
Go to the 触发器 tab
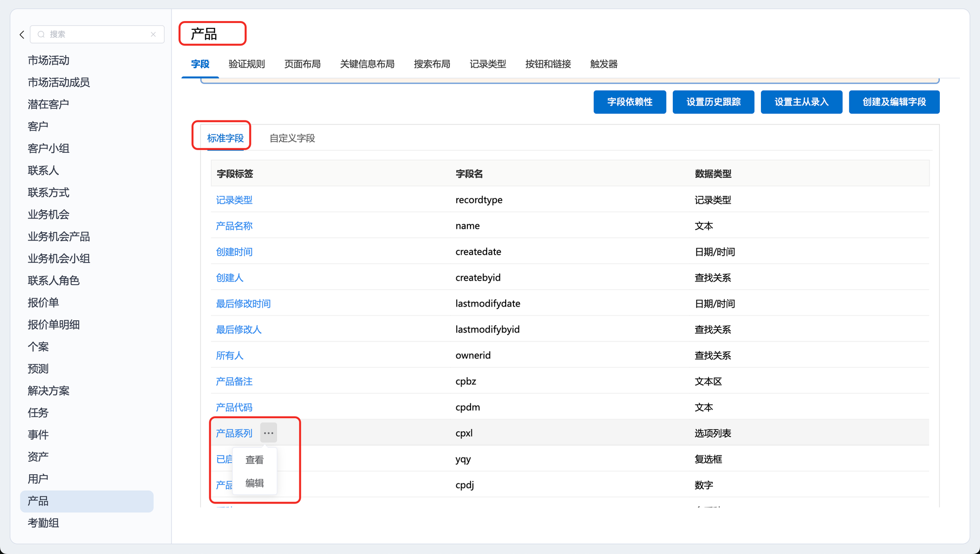click(x=604, y=64)
